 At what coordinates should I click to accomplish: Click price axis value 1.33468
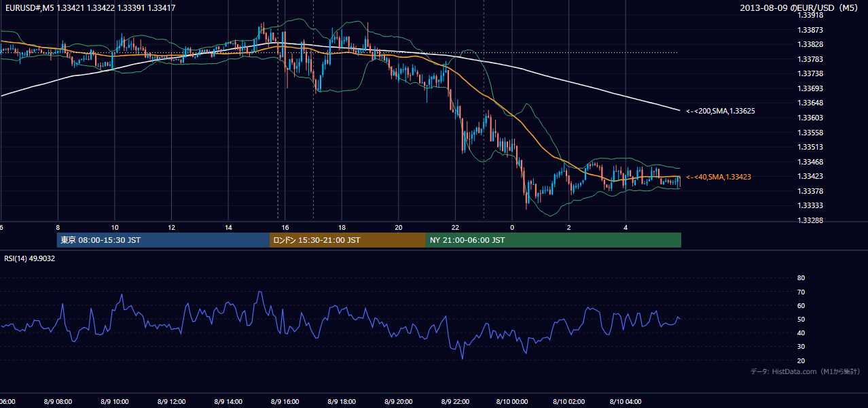810,162
